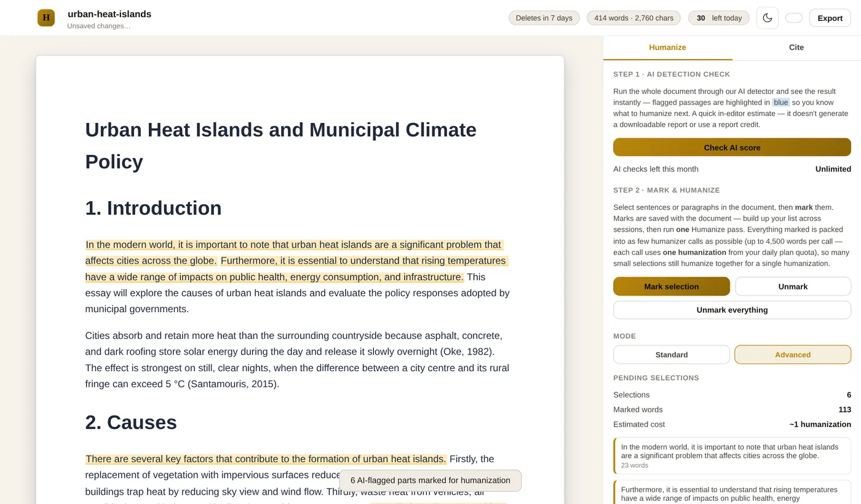Click the "2. Causes" heading

tap(131, 422)
